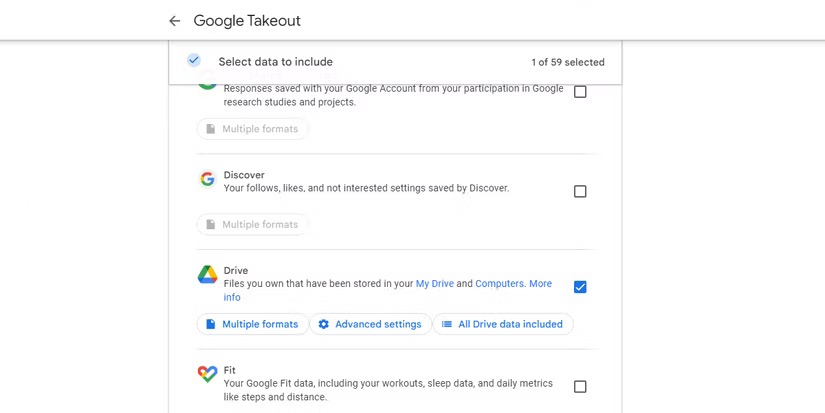
Task: Click the Drive heading text
Action: [236, 270]
